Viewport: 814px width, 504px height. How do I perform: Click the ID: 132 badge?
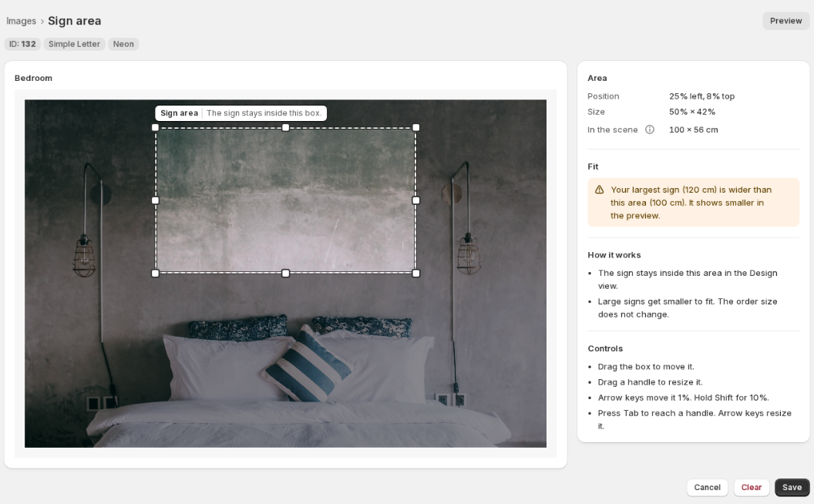(22, 44)
